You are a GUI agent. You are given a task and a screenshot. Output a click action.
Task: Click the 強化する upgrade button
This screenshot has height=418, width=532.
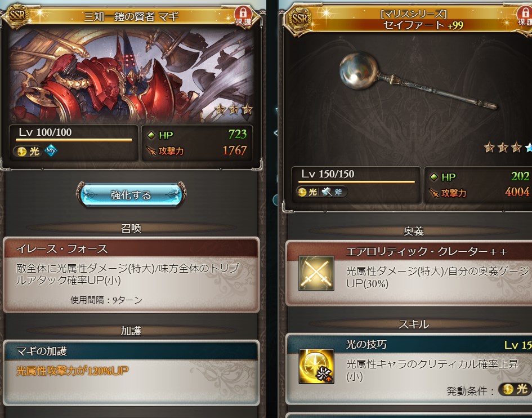[x=131, y=194]
